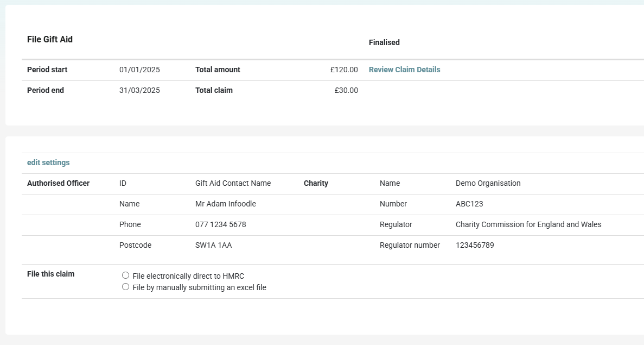Click the Finalised status text
Screen dimensions: 644x345
pos(384,43)
